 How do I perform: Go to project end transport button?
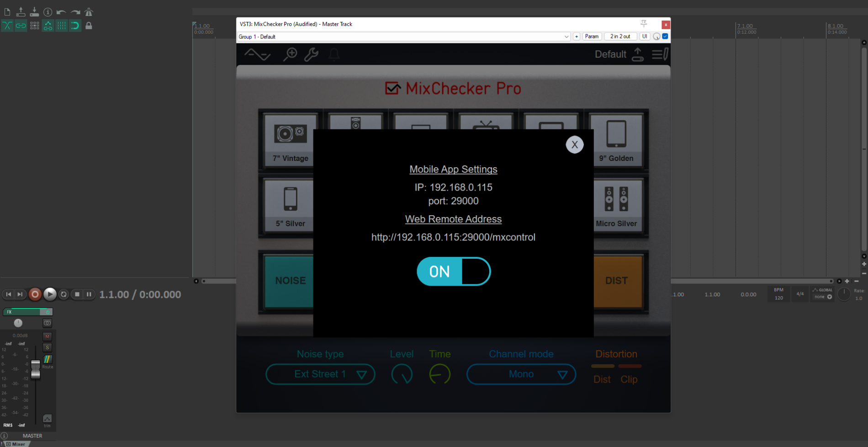[x=20, y=294]
